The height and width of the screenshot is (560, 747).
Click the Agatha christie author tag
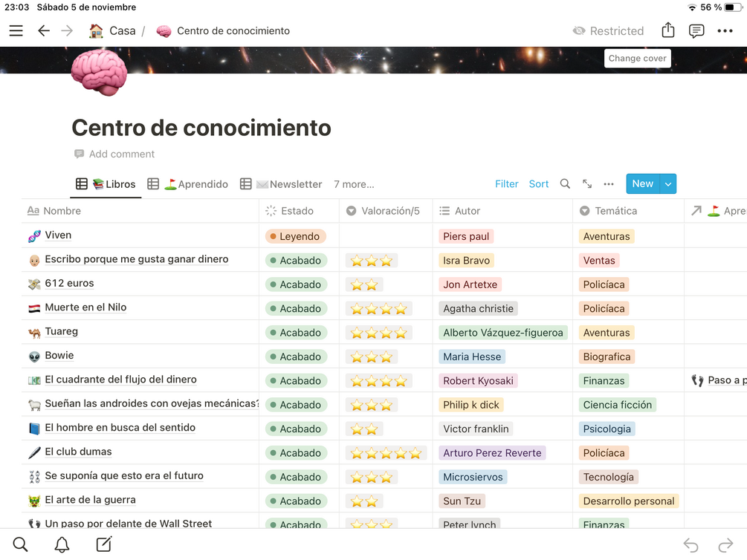(479, 308)
